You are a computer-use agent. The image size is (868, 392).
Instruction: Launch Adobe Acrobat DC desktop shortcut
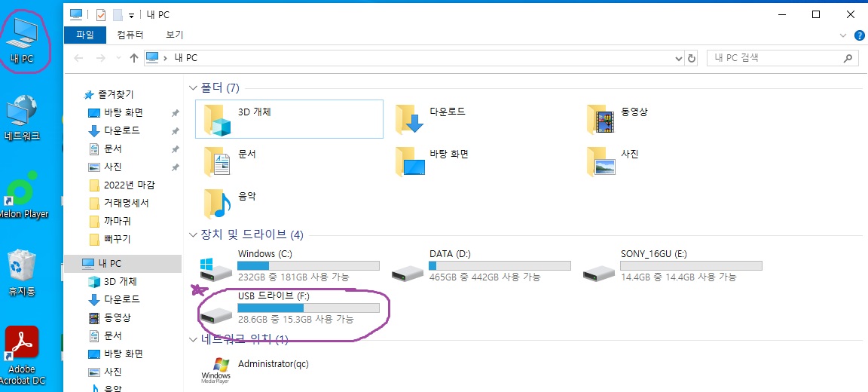click(x=22, y=354)
